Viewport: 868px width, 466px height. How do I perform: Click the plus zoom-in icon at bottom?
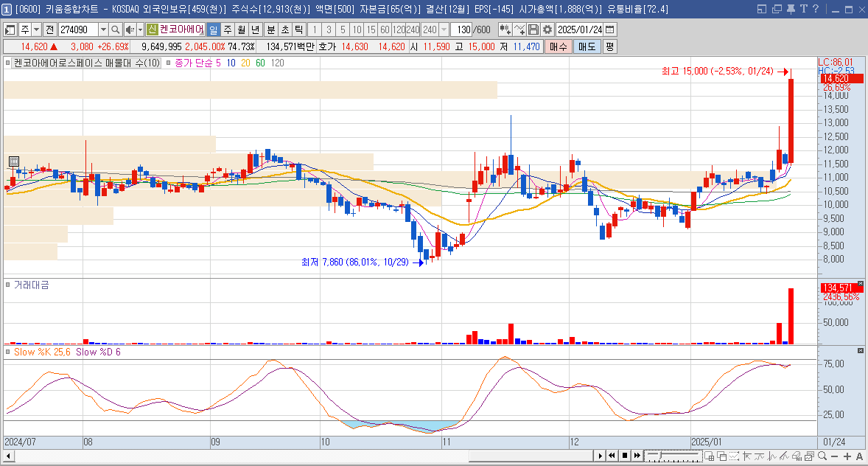847,456
